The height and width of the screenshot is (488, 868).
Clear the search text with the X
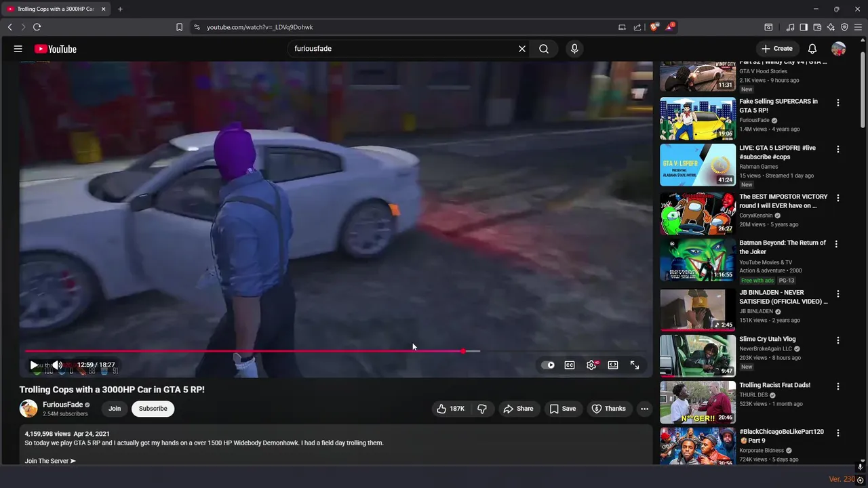(x=522, y=49)
